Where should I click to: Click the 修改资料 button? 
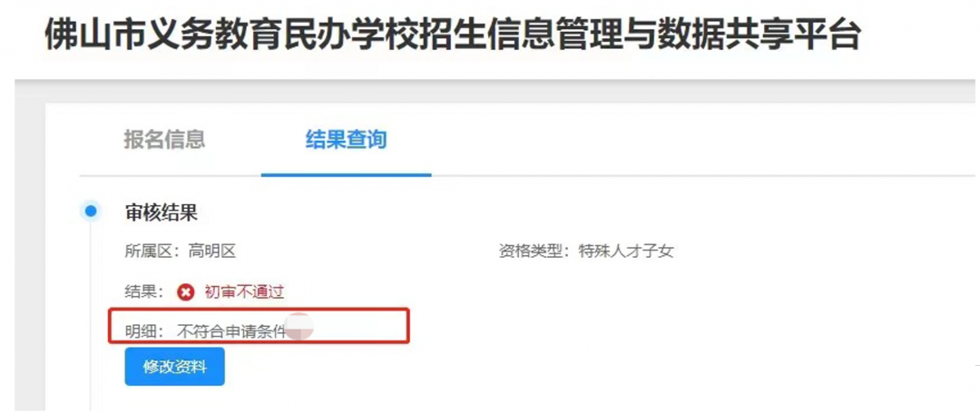pyautogui.click(x=174, y=367)
